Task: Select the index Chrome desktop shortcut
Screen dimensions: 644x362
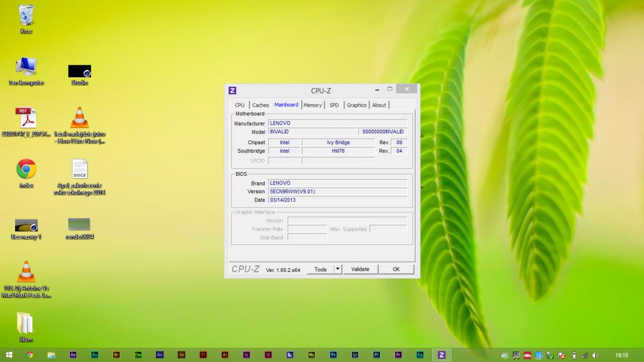Action: tap(26, 173)
